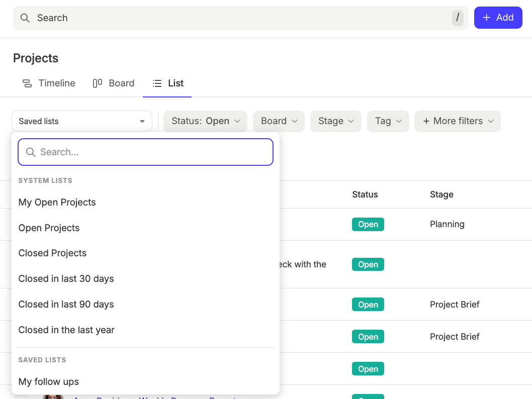Focus the Search... field in the saved lists popup
Image resolution: width=532 pixels, height=399 pixels.
tap(145, 152)
